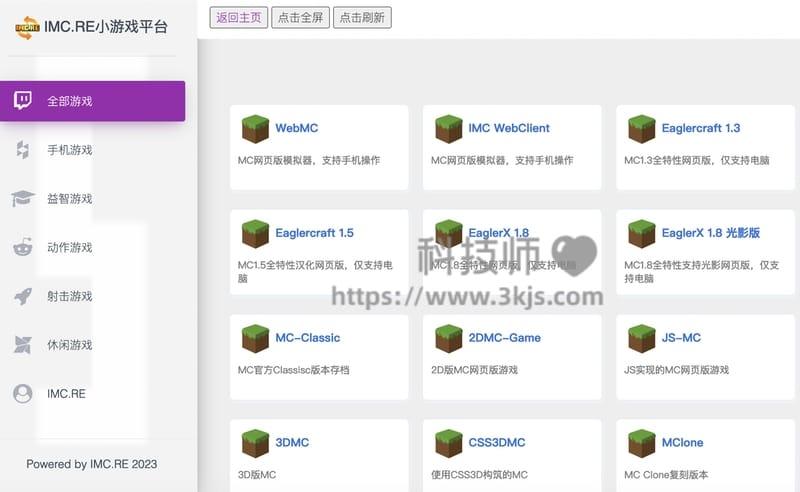Click the robot icon beside 动作游戏
800x492 pixels.
coord(22,247)
